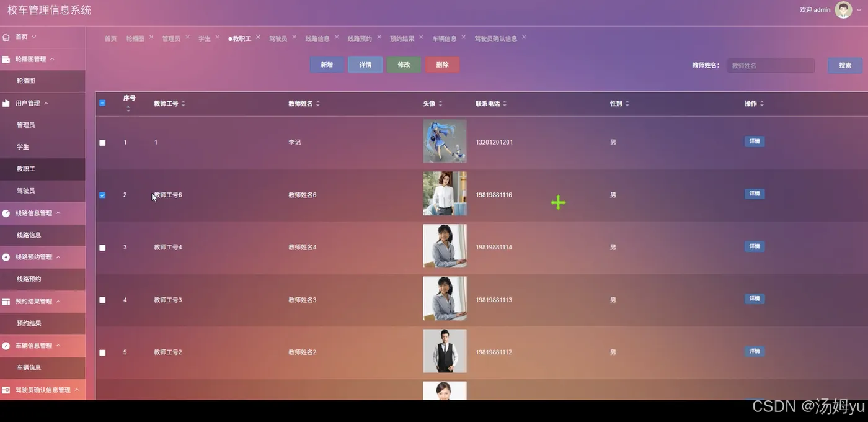
Task: Click the toolbar 详情 button beside 新增
Action: click(x=365, y=65)
